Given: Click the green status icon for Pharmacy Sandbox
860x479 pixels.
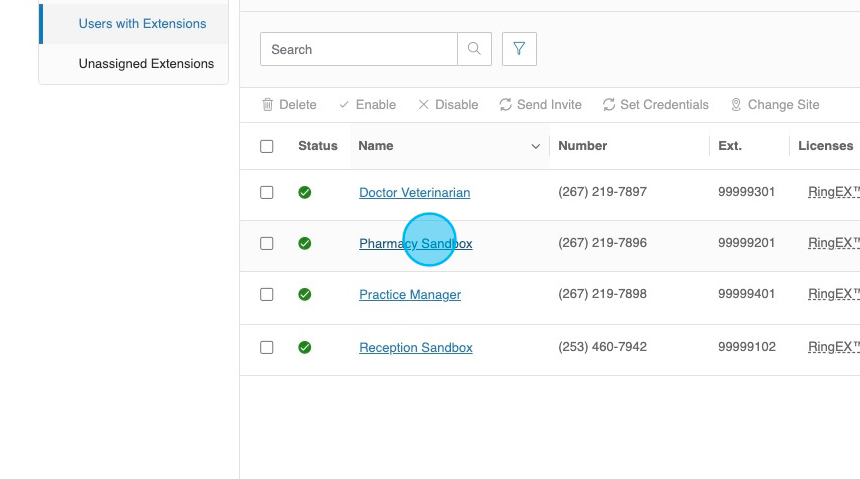Looking at the screenshot, I should [x=305, y=243].
